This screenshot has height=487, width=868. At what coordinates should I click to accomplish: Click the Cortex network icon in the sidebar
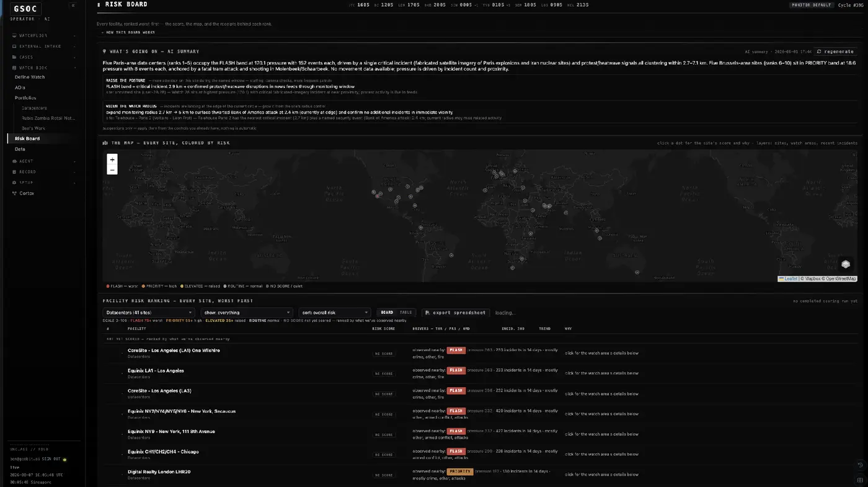[14, 194]
